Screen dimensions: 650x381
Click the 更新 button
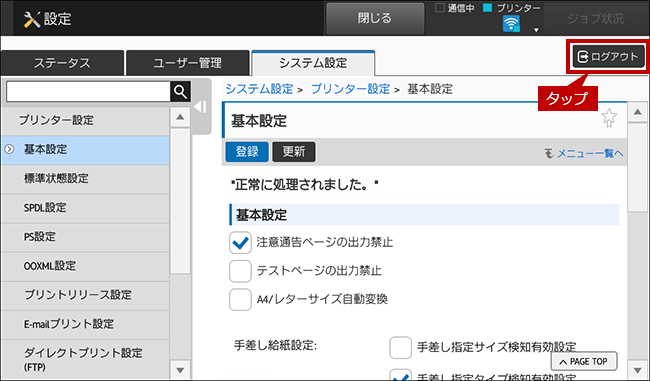[x=294, y=152]
